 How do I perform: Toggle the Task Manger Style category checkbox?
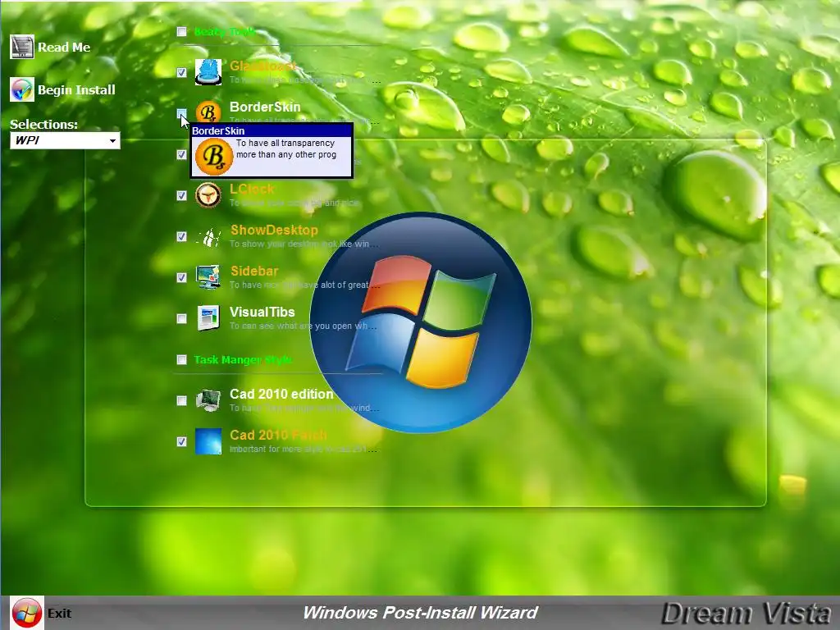(181, 359)
